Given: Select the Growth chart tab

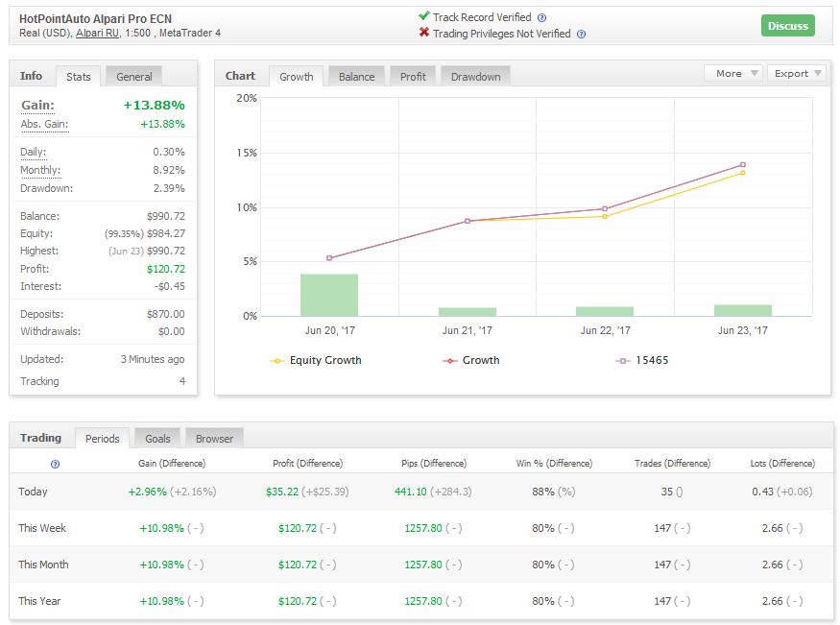Looking at the screenshot, I should coord(297,77).
